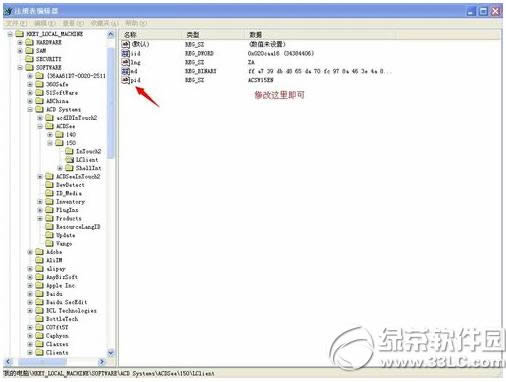The width and height of the screenshot is (506, 382).
Task: Select the (默认) default value icon
Action: pyautogui.click(x=126, y=44)
